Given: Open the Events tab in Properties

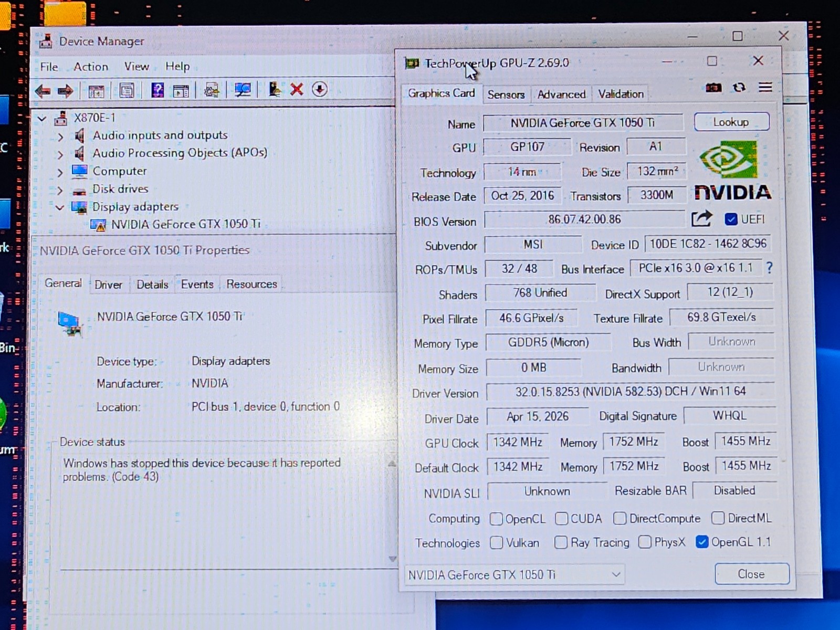Looking at the screenshot, I should point(197,284).
